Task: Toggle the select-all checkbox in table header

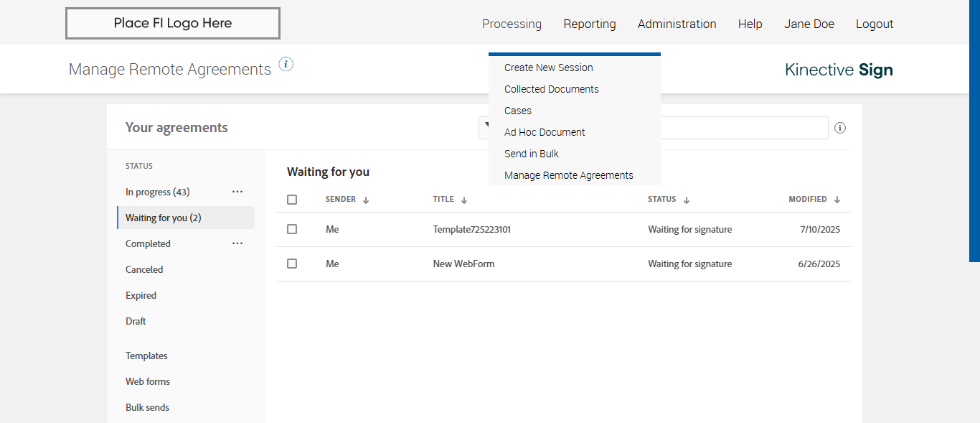Action: 292,200
